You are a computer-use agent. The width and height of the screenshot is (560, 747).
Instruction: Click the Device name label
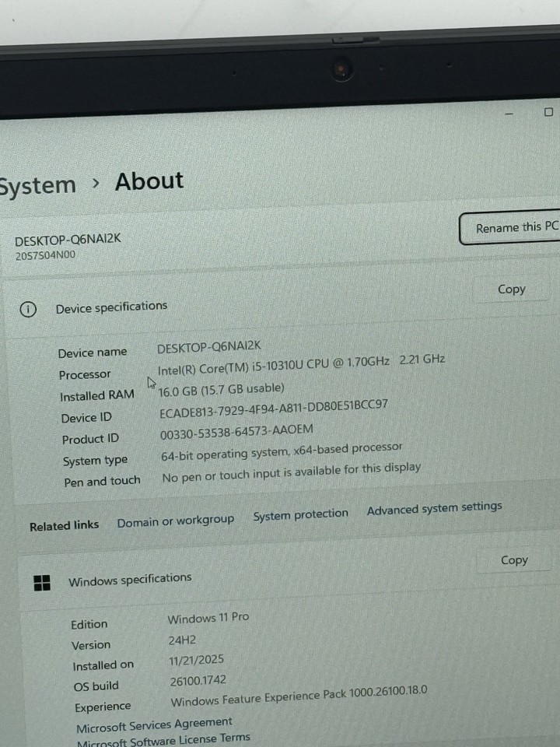tap(93, 353)
